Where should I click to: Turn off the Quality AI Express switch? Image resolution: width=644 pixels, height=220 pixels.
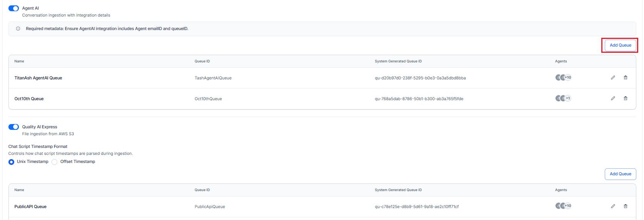(13, 127)
